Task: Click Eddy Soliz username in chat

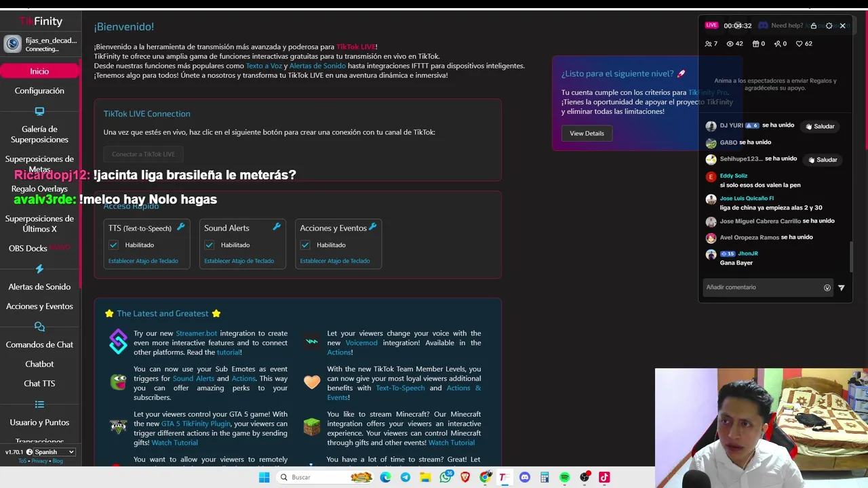Action: click(734, 176)
